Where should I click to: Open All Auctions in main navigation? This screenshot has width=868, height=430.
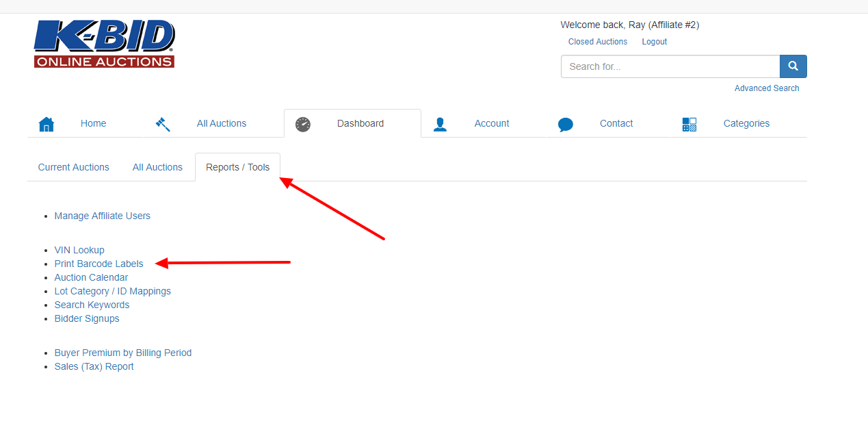coord(222,123)
